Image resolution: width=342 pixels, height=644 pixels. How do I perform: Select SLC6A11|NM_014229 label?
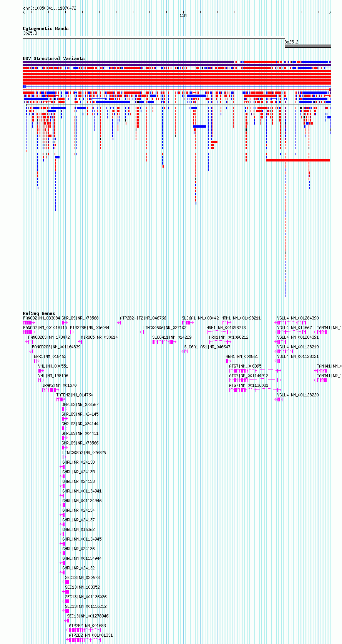[x=172, y=337]
